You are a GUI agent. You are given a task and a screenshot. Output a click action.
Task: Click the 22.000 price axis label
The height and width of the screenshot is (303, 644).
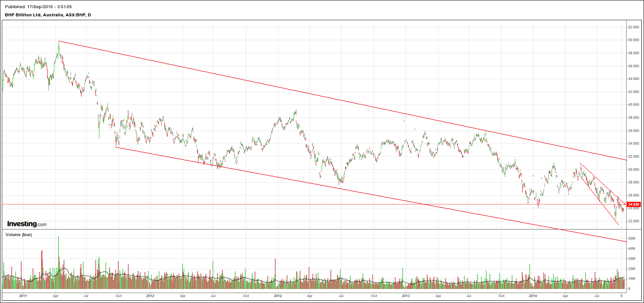coord(634,221)
